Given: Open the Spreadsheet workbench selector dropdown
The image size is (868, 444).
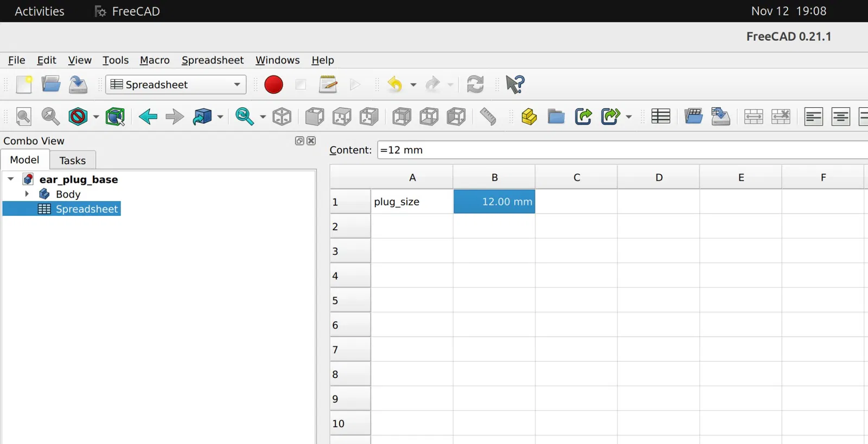Looking at the screenshot, I should (176, 85).
